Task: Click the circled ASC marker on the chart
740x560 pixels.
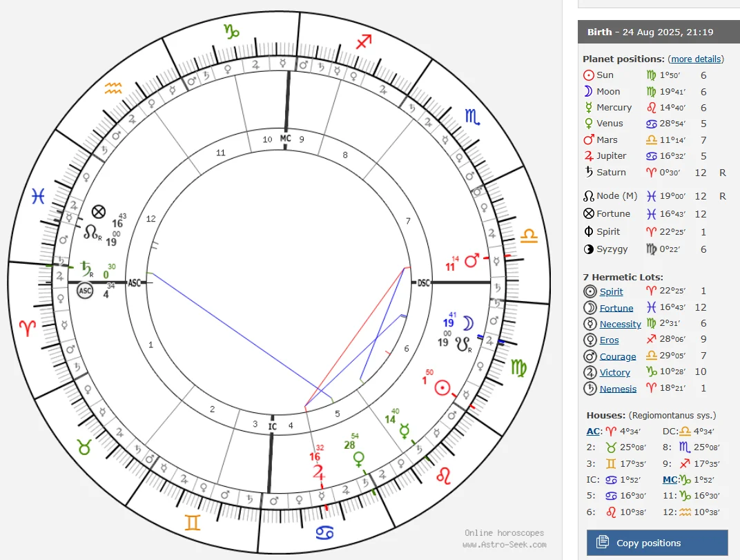Action: pos(85,291)
